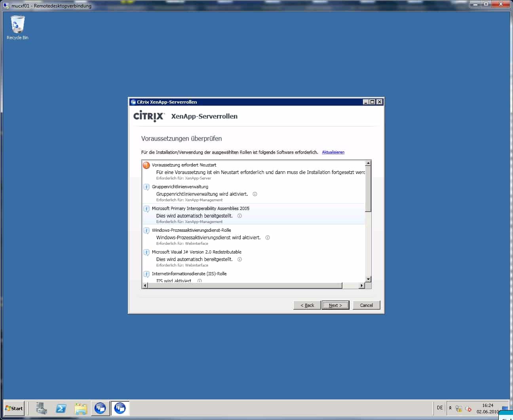Go back with the '< Back' button

(307, 305)
